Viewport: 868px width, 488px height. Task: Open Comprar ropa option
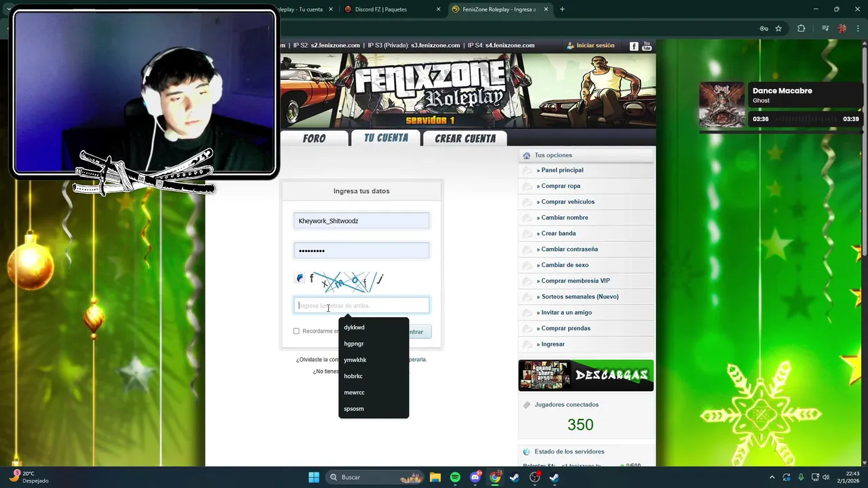(561, 186)
